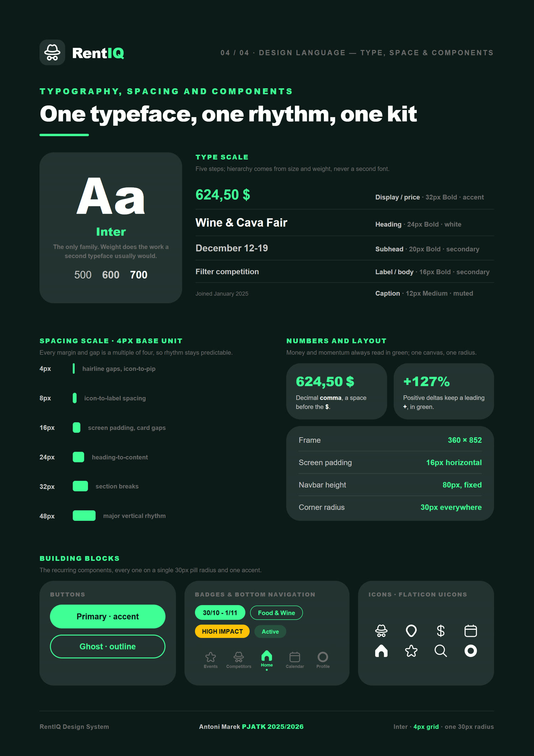
Task: Click the dollar sign icon
Action: [x=441, y=631]
